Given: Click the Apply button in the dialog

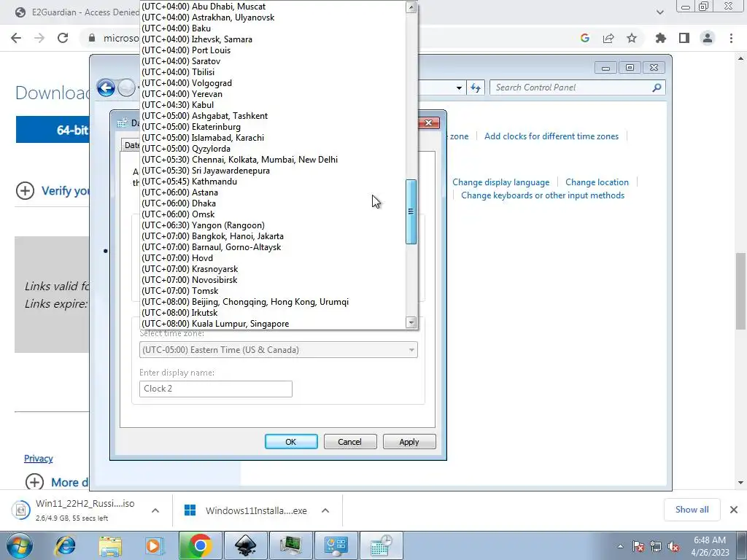Looking at the screenshot, I should pos(409,442).
